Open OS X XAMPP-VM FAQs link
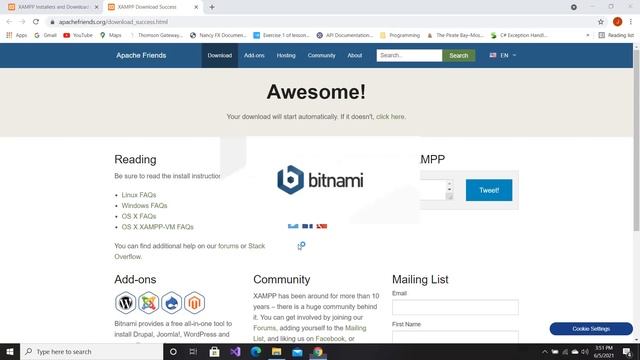The image size is (640, 360). click(x=158, y=227)
